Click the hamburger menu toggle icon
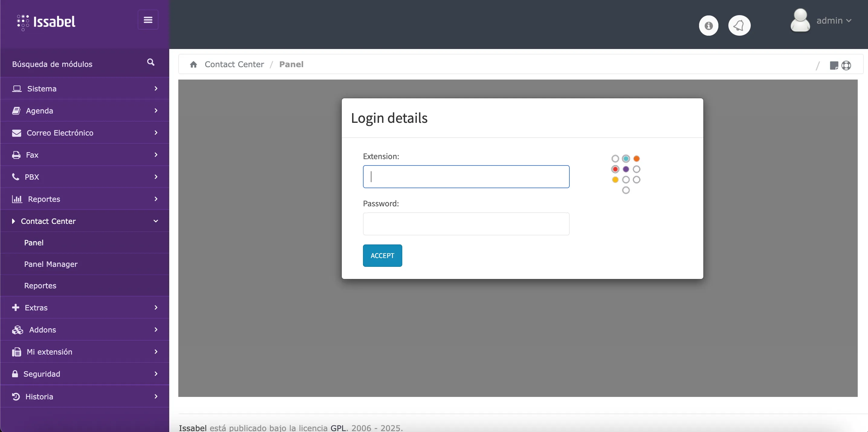This screenshot has width=868, height=432. pos(148,20)
